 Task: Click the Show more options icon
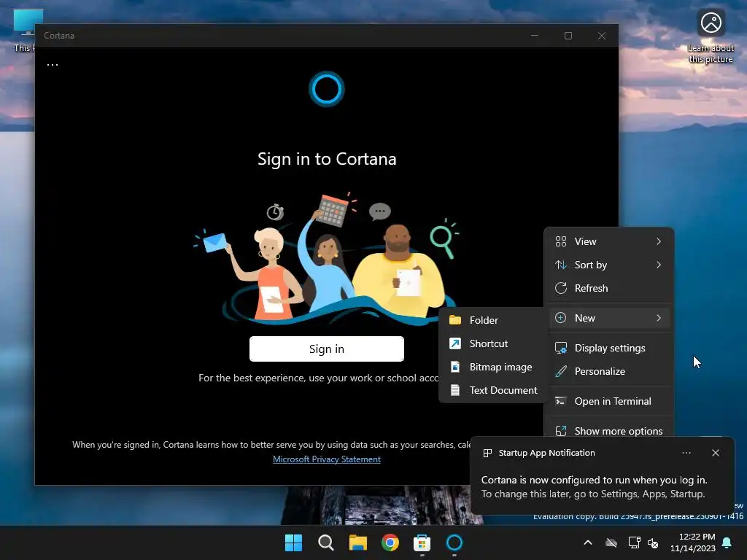[561, 431]
